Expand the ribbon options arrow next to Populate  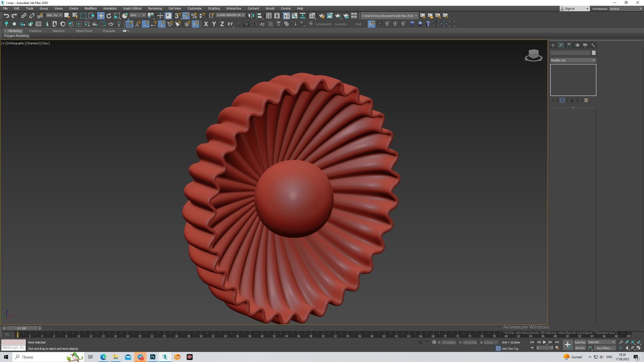pyautogui.click(x=128, y=31)
